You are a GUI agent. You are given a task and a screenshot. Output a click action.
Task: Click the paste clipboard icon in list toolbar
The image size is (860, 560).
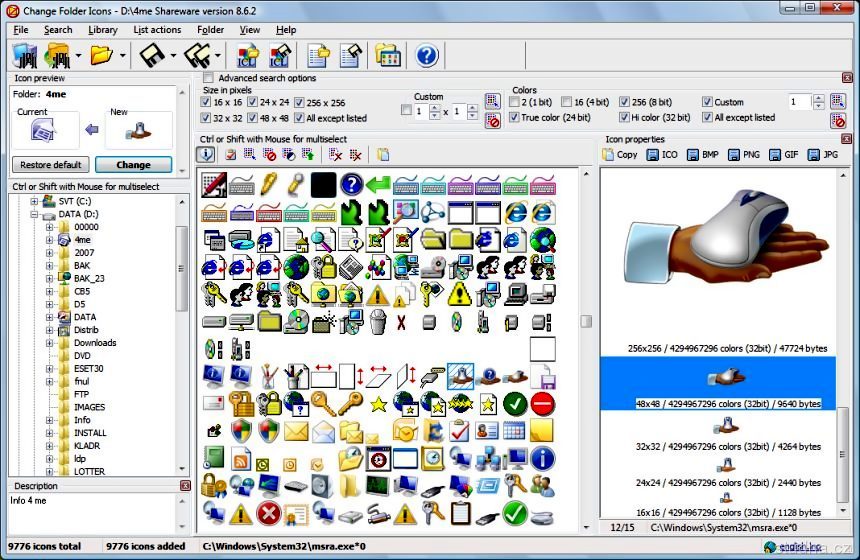383,155
